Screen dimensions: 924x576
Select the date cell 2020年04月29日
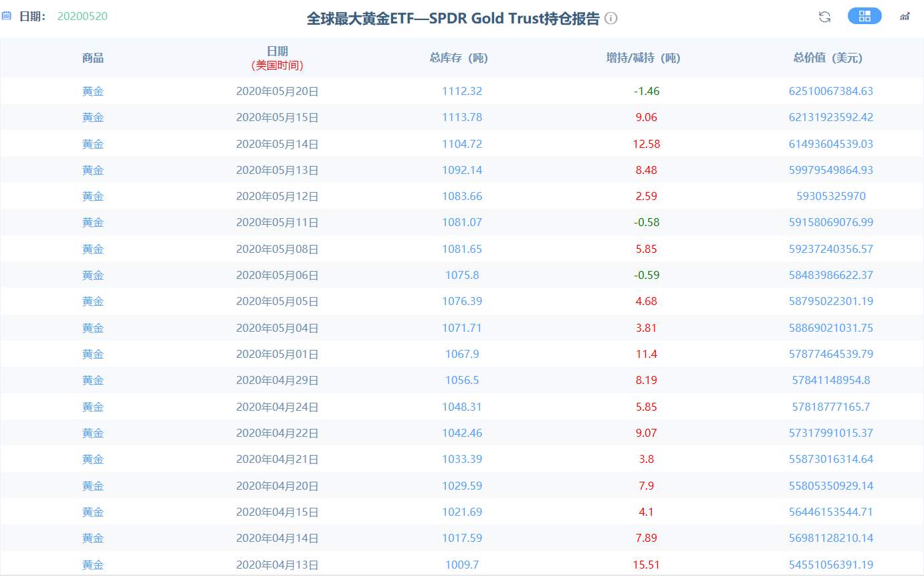pos(277,380)
